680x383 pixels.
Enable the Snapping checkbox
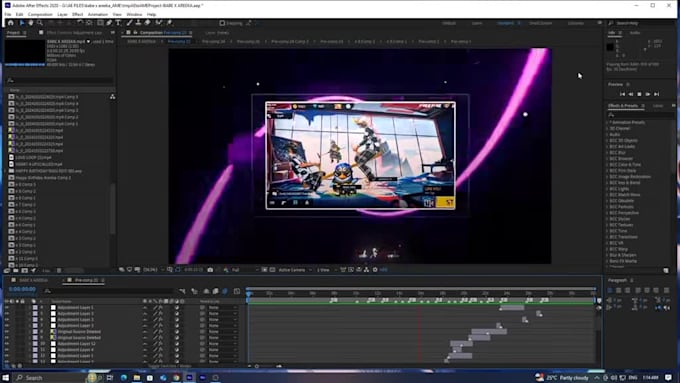222,23
